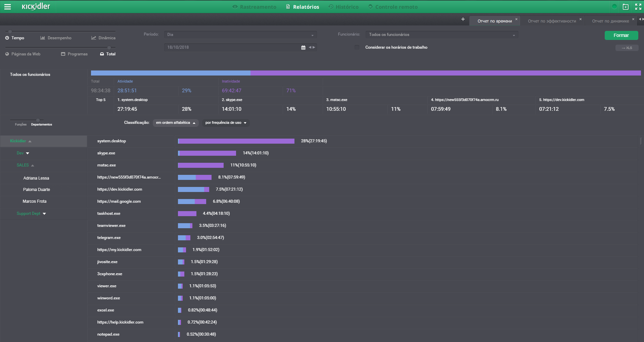Viewport: 644px width, 342px height.
Task: Toggle sort em ordem alfabética
Action: click(176, 123)
